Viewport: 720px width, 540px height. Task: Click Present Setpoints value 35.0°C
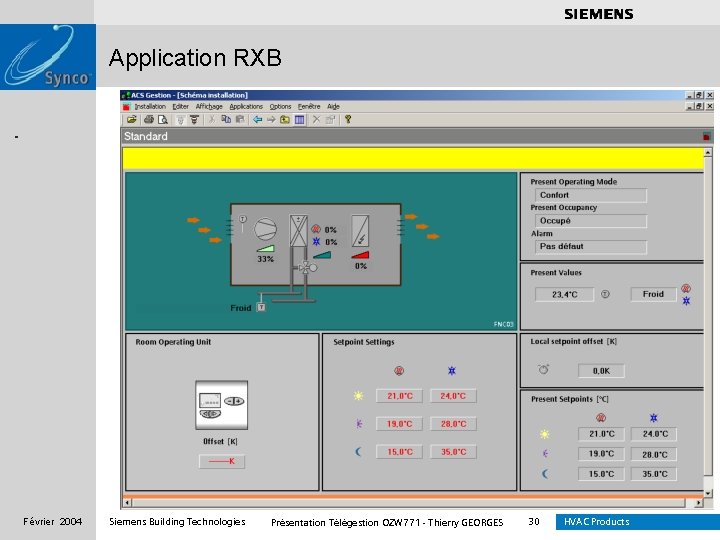654,474
